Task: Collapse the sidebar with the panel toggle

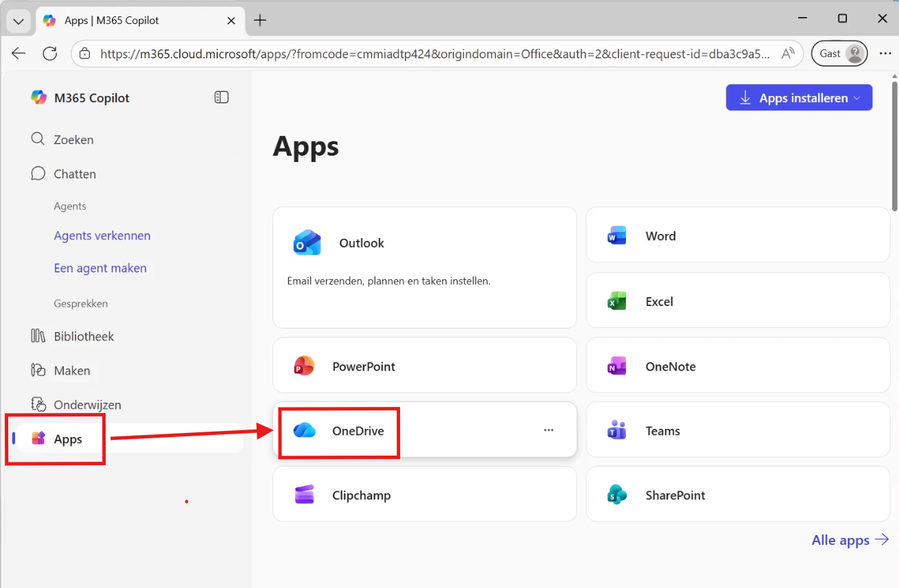Action: [221, 97]
